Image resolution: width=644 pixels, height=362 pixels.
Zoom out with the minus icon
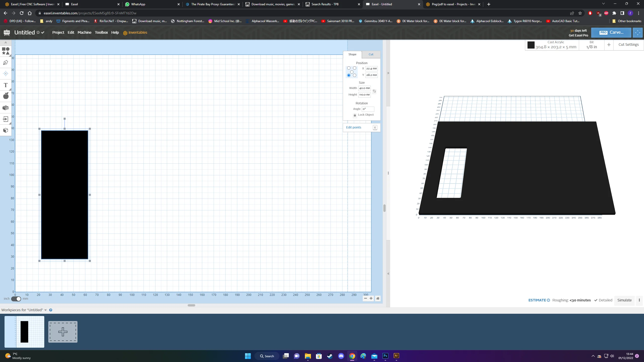[x=365, y=298]
